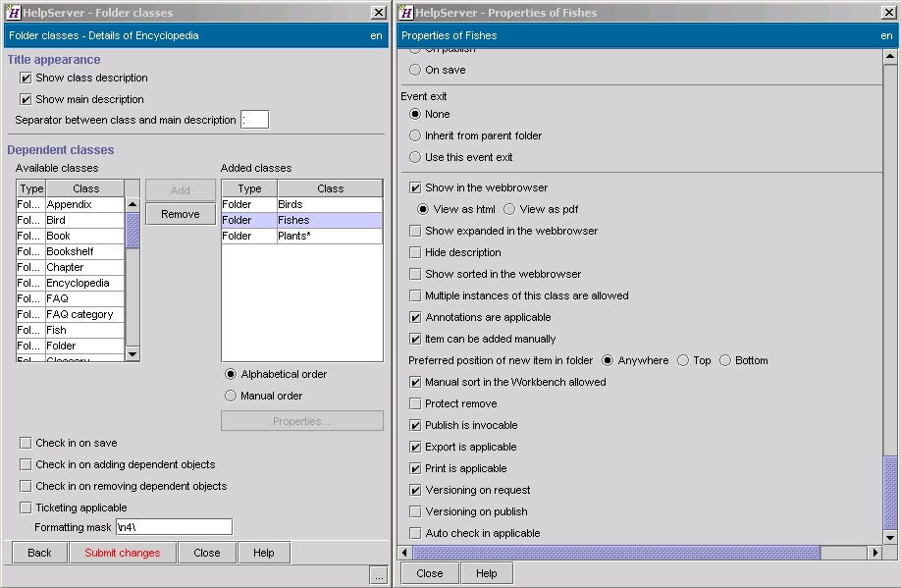901x588 pixels.
Task: Click the Formatting mask input field
Action: tap(174, 526)
